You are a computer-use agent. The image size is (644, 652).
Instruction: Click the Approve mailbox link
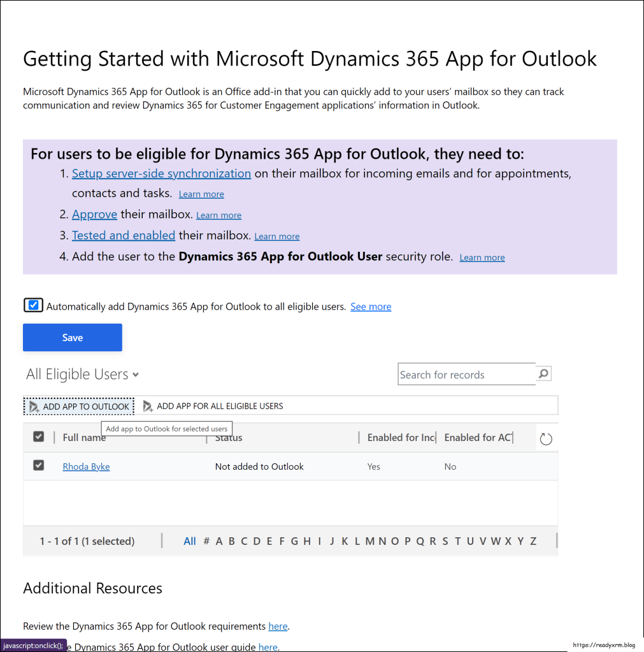pyautogui.click(x=94, y=214)
